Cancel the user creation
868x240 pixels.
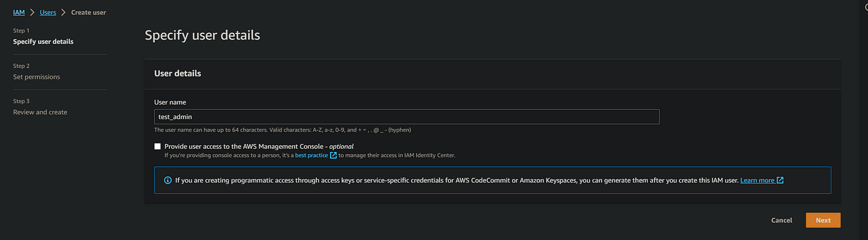click(781, 220)
